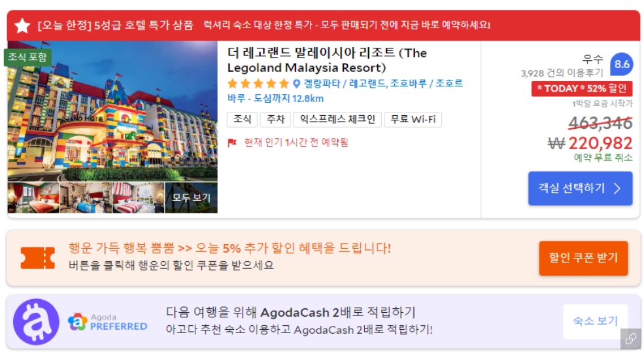644x356 pixels.
Task: Get coupon with 할인 쿠폰 받기 button
Action: point(583,258)
